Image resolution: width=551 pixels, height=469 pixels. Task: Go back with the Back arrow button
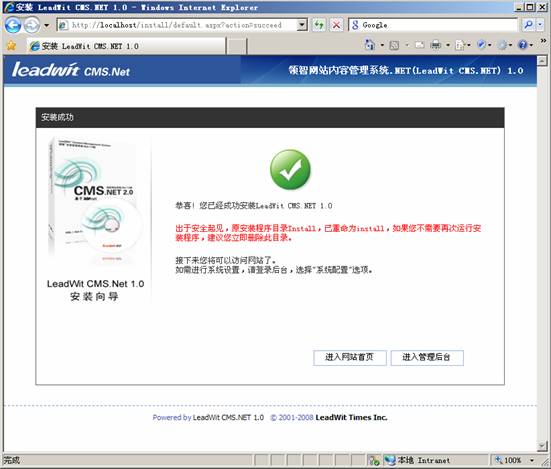coord(13,25)
